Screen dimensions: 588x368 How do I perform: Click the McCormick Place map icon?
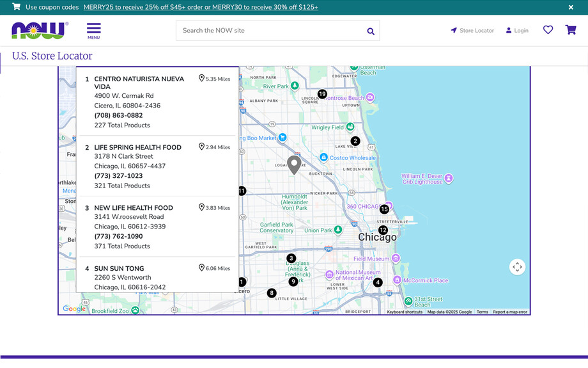pyautogui.click(x=397, y=280)
